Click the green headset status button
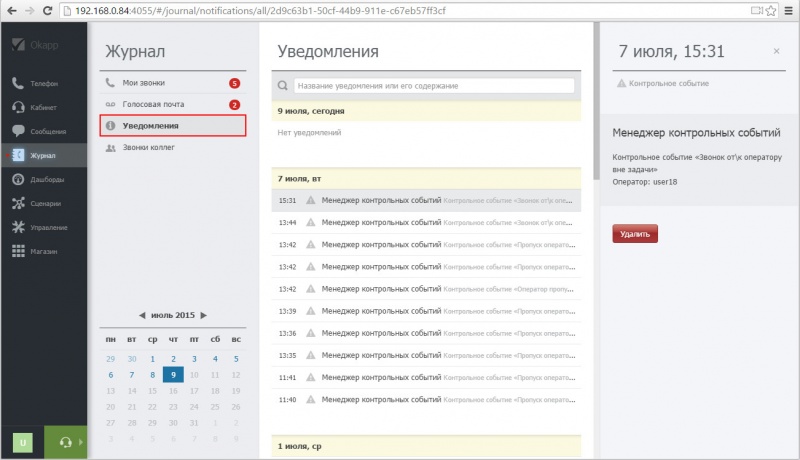The height and width of the screenshot is (460, 800). (65, 442)
